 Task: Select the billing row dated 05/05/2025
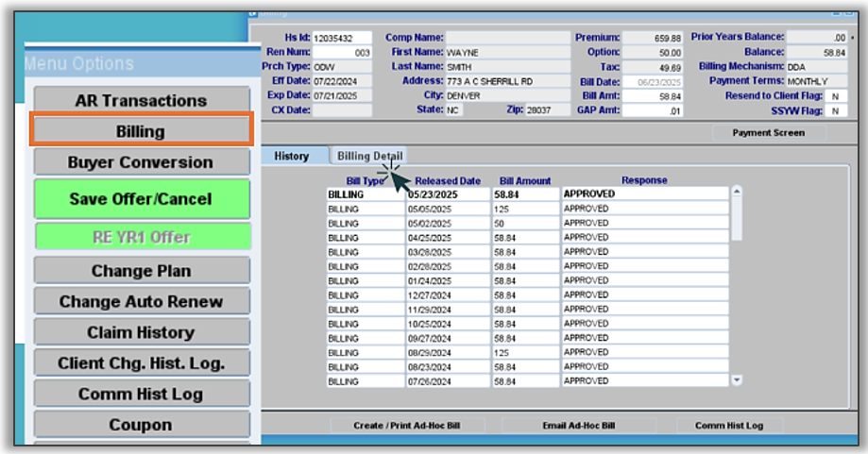pos(446,209)
